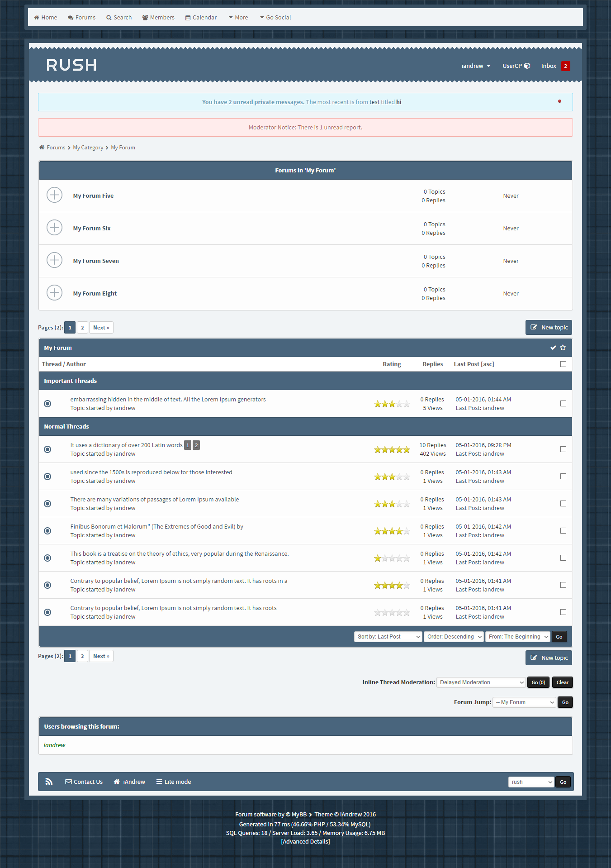Open the 'Sort by: Last Post' dropdown
This screenshot has width=611, height=868.
[x=388, y=637]
